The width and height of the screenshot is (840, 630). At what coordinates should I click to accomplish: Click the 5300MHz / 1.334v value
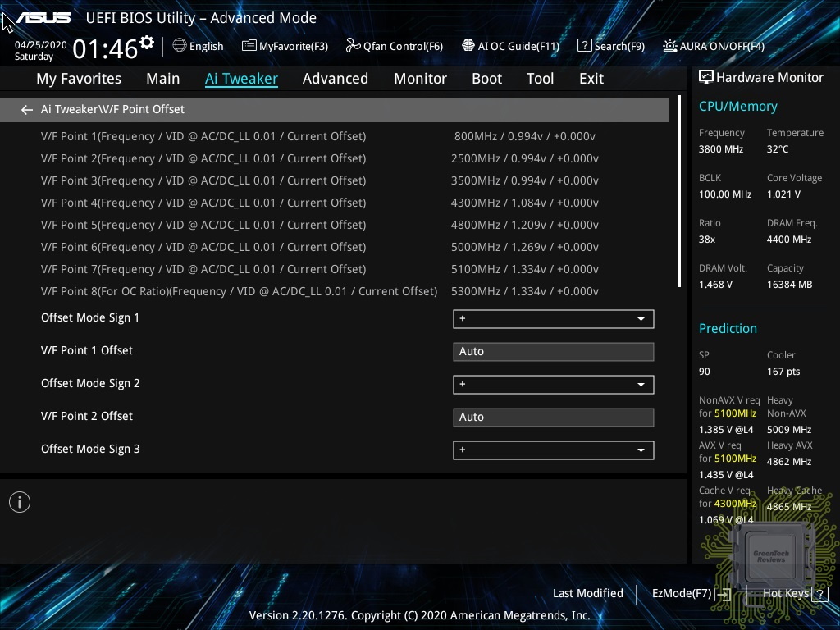[525, 291]
